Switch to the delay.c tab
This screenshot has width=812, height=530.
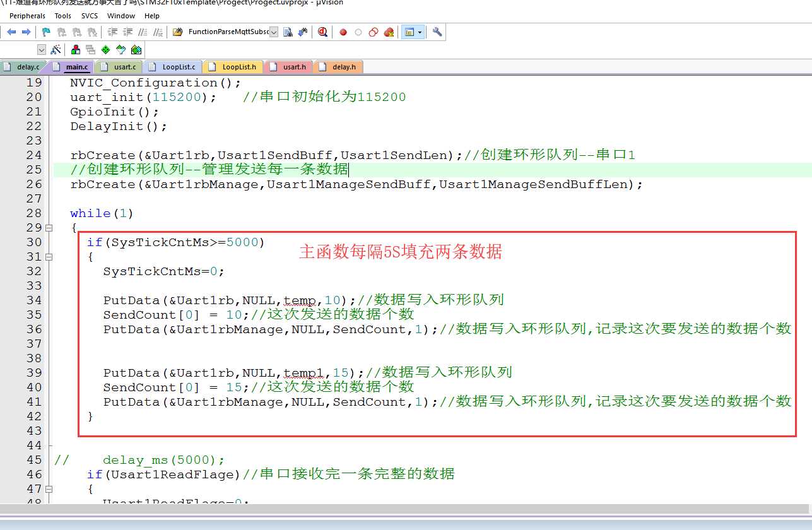click(x=23, y=67)
